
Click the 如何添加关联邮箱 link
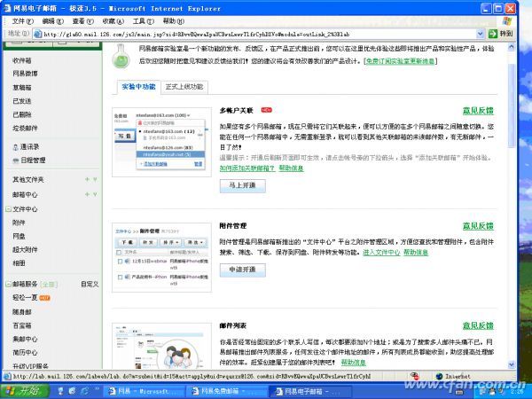247,168
